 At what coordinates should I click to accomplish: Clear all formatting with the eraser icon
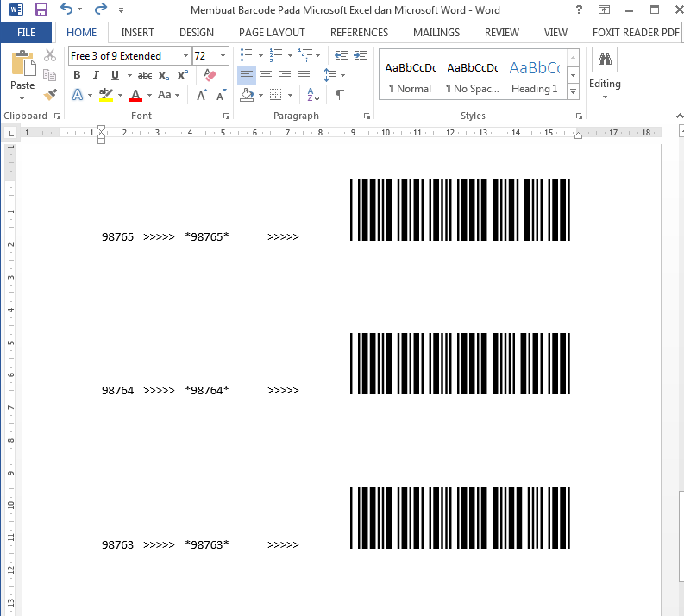(210, 75)
